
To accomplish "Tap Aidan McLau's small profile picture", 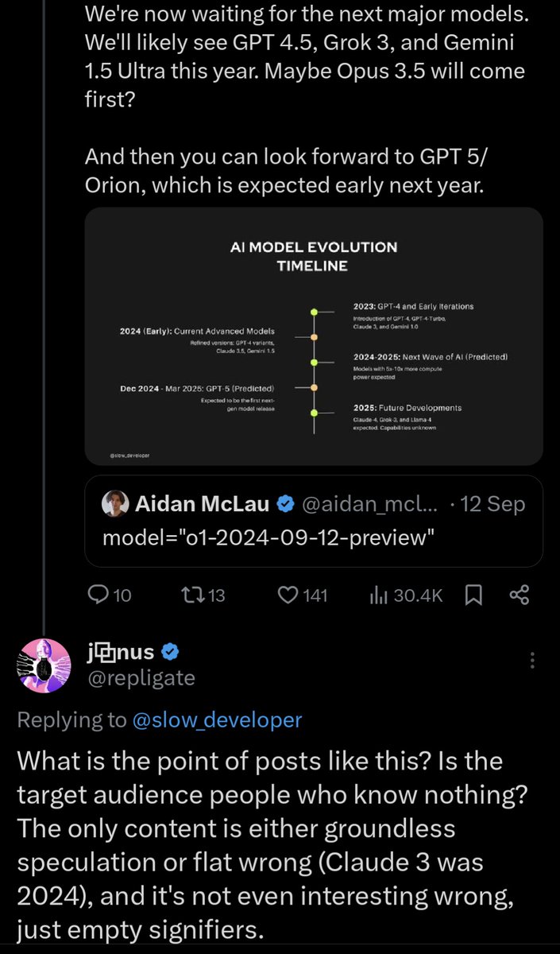I will tap(116, 503).
